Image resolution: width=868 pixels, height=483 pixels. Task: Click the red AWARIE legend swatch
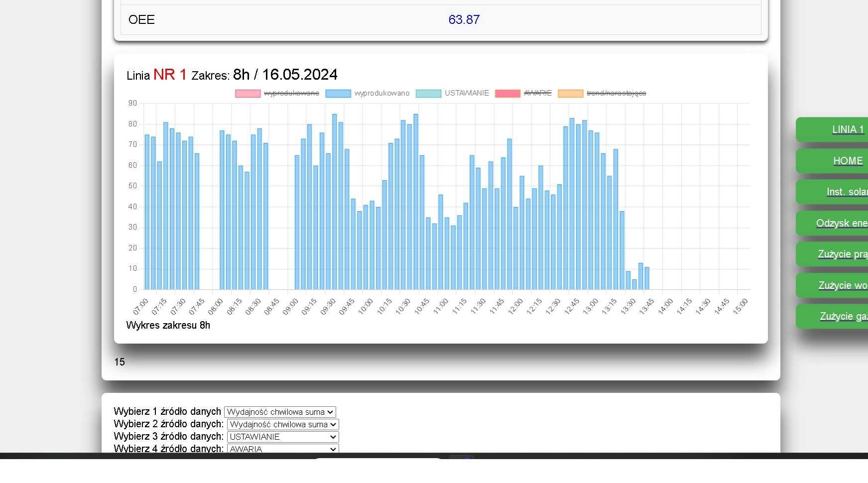(x=507, y=93)
